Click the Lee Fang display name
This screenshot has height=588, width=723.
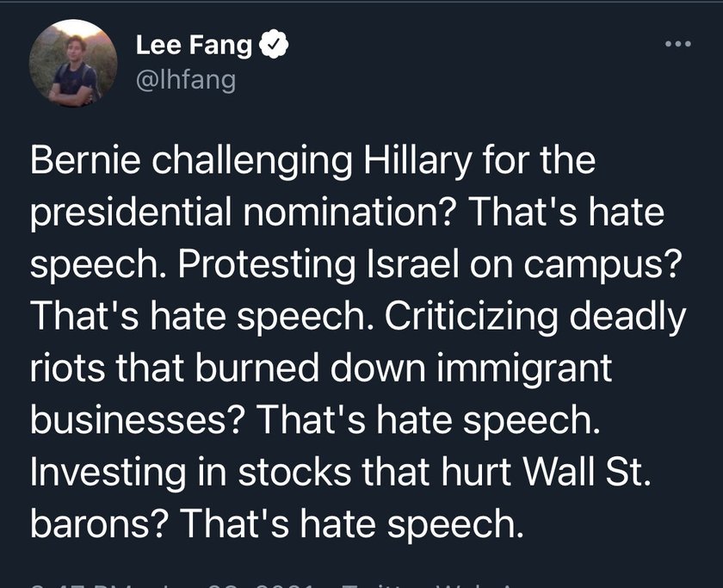194,45
